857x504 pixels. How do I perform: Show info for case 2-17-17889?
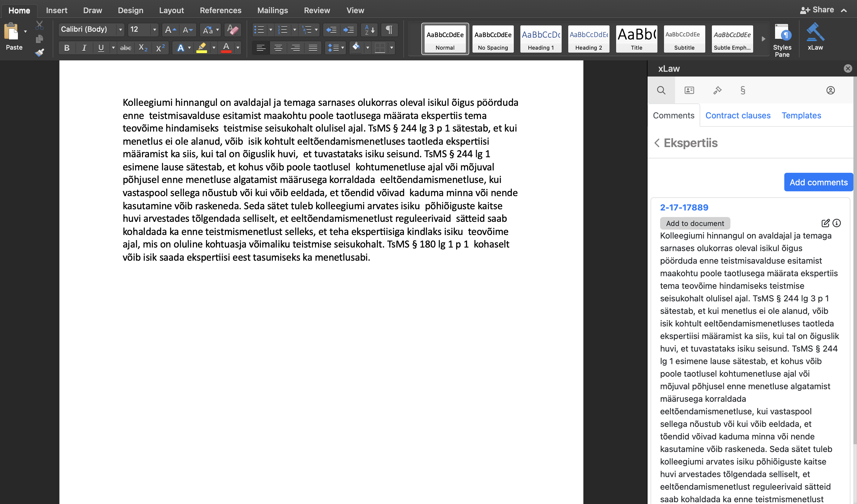coord(837,223)
